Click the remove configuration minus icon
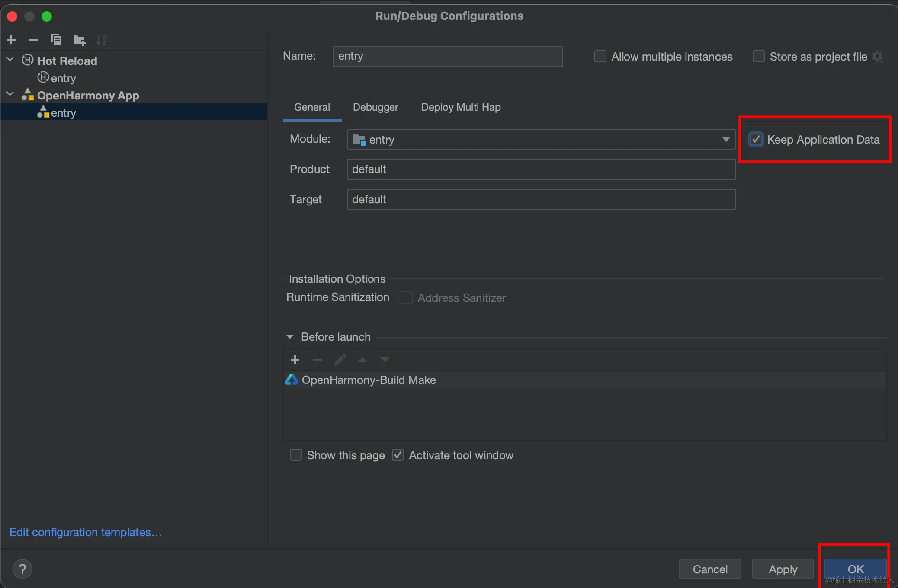Screen dimensions: 898x588 coord(34,40)
